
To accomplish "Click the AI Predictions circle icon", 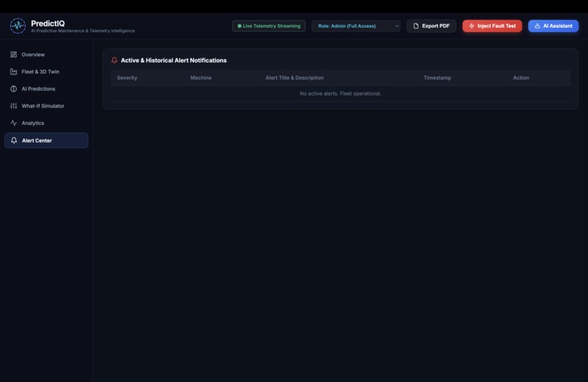I will [14, 88].
